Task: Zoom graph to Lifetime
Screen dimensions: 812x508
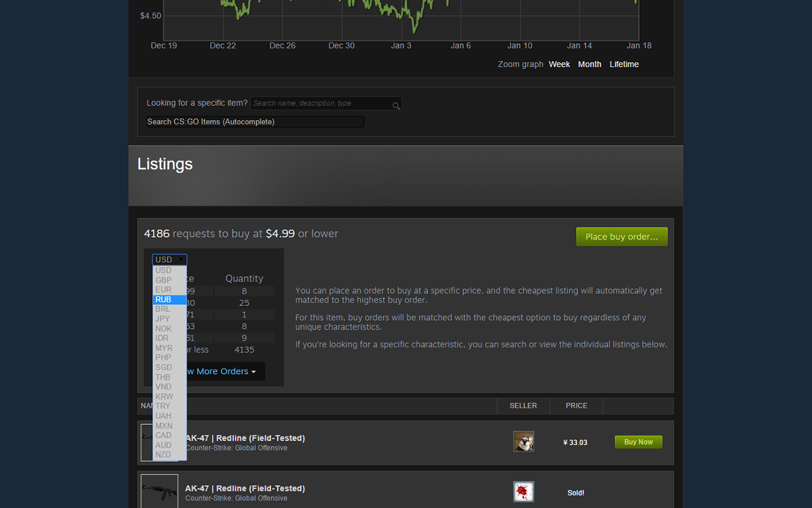Action: (x=624, y=64)
